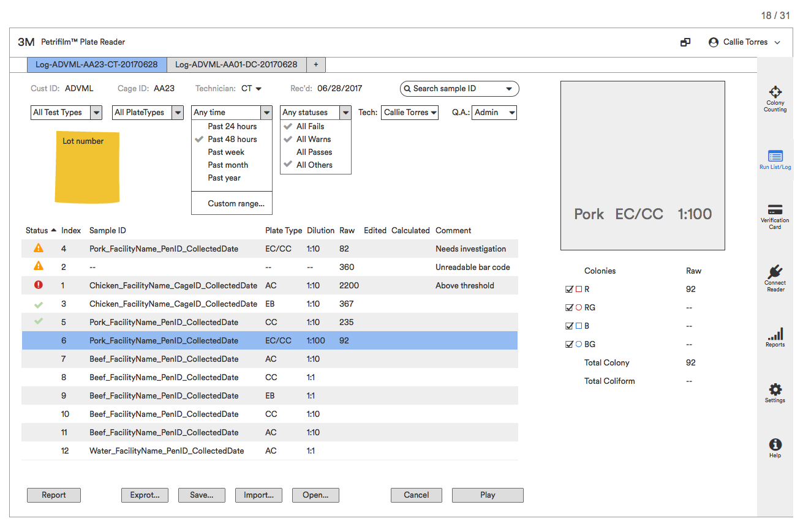This screenshot has height=532, width=803.
Task: Select Past 48 hours option
Action: pos(232,139)
